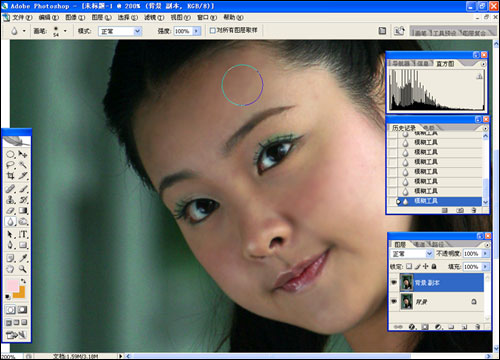The height and width of the screenshot is (360, 500).
Task: Select the Pen tool
Action: pos(10,245)
